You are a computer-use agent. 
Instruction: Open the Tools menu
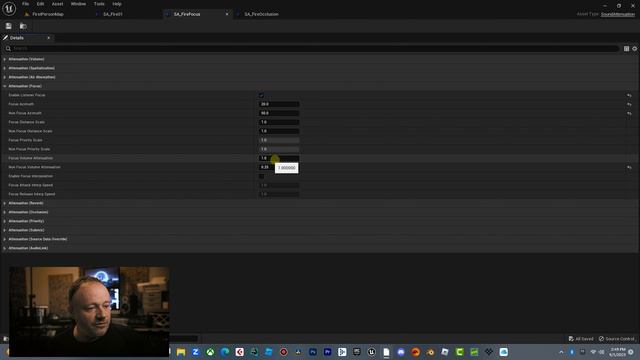(x=99, y=4)
